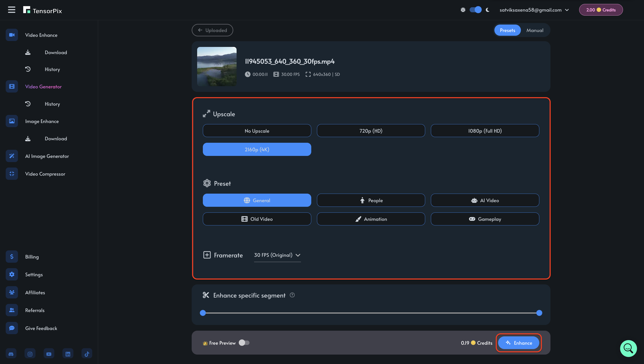Click the segment slider's right handle
This screenshot has height=364, width=644.
click(539, 313)
